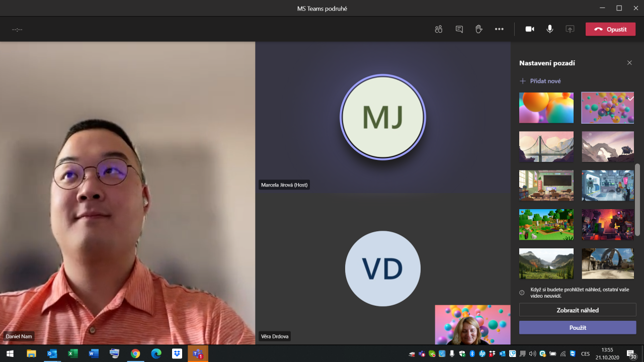Open more actions ellipsis menu

[x=499, y=29]
